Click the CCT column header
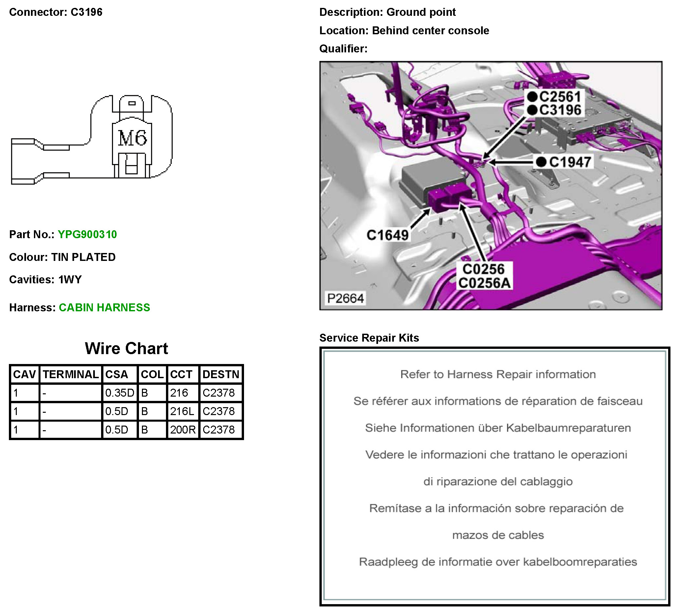 click(181, 375)
